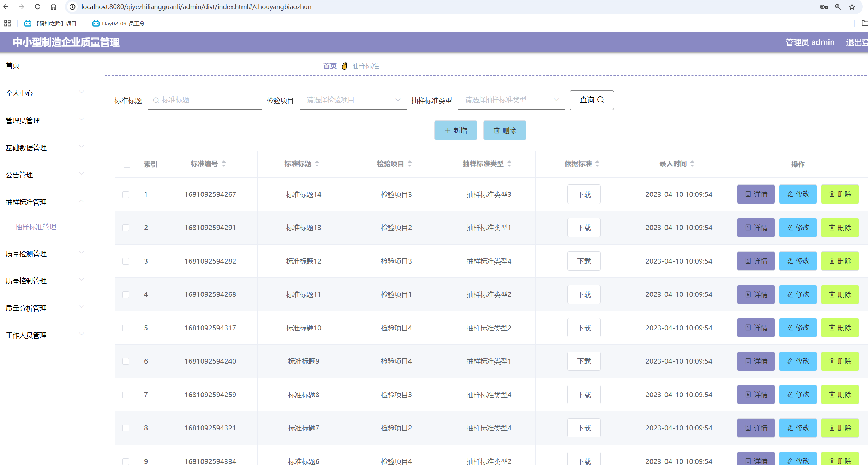Sort by 标准标题 column arrows
Viewport: 868px width, 465px height.
(317, 164)
